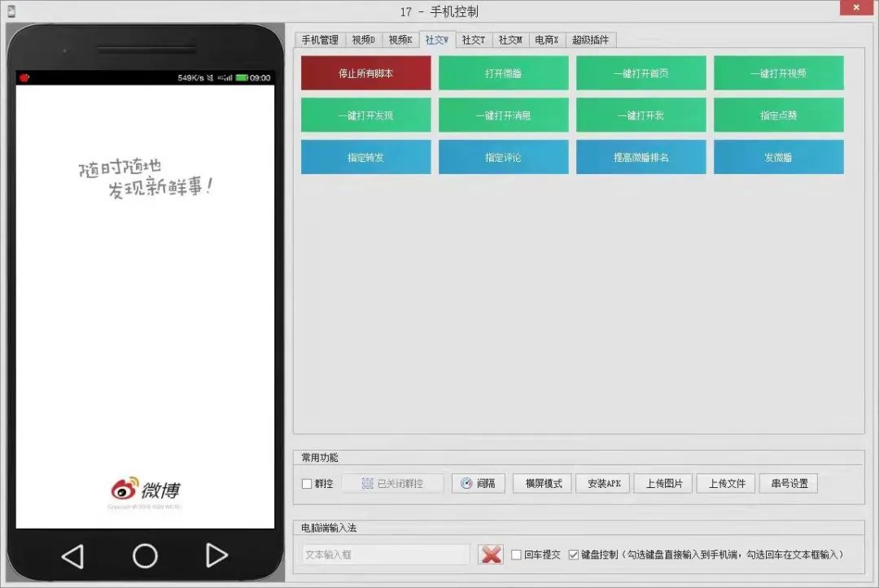
Task: Click the red X clear-input icon
Action: pyautogui.click(x=491, y=555)
